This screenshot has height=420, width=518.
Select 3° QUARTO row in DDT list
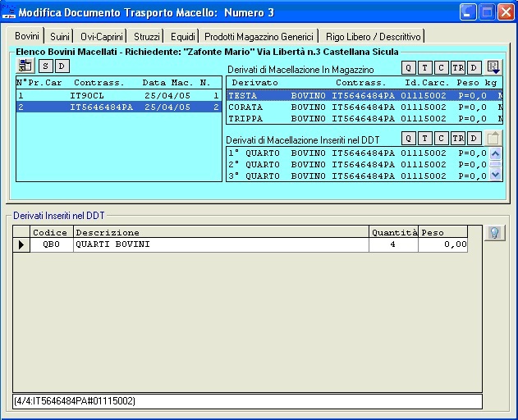(357, 176)
